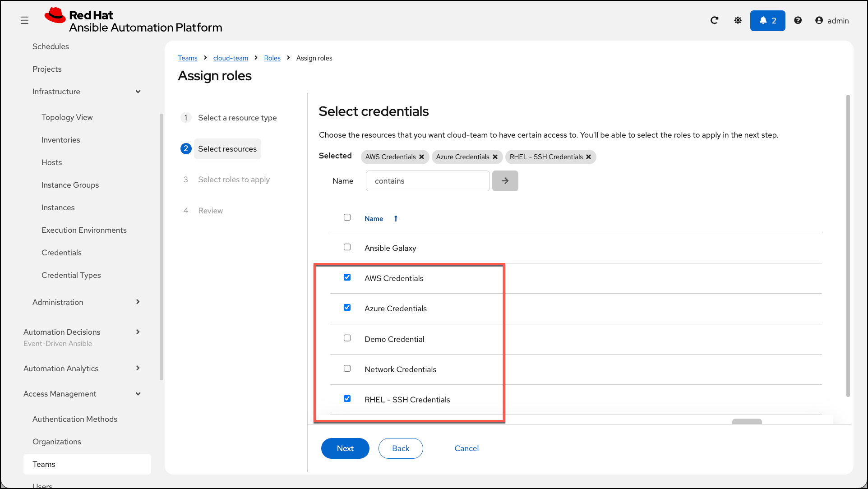Open Teams in the sidebar
The height and width of the screenshot is (489, 868).
point(87,464)
